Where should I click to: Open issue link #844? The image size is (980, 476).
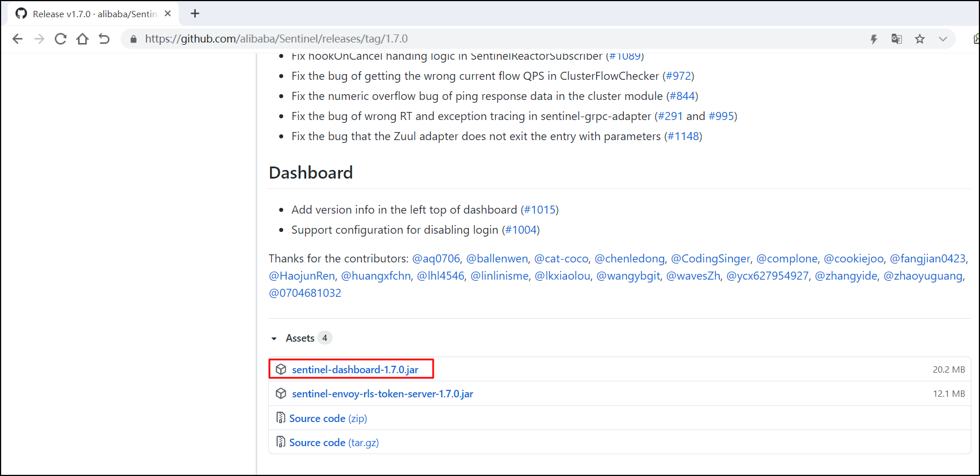pos(682,96)
